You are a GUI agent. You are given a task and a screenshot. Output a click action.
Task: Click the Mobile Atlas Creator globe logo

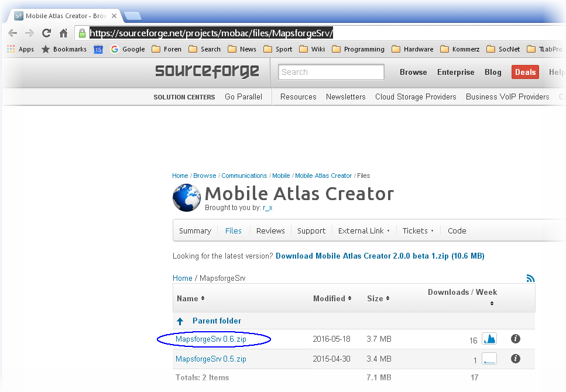click(187, 198)
